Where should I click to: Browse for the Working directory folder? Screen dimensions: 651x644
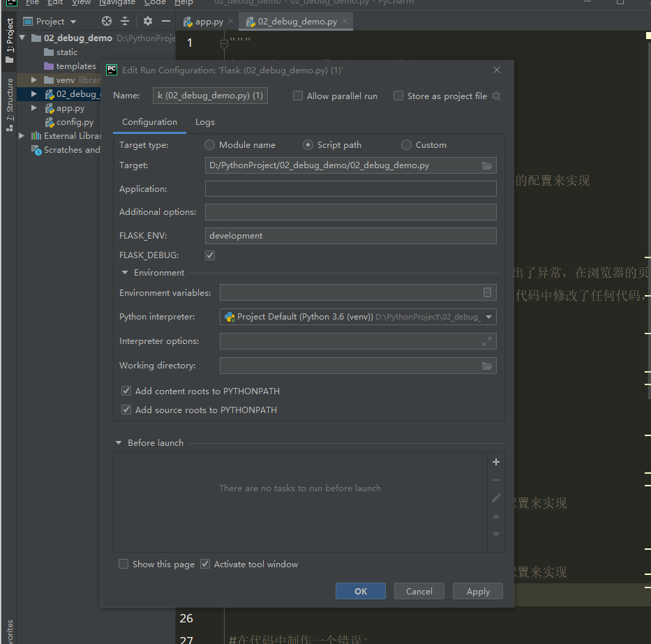487,366
